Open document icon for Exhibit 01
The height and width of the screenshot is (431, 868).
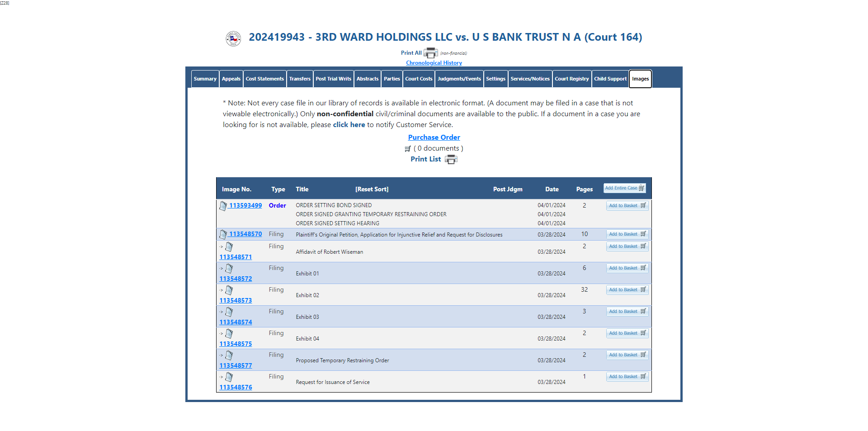(229, 268)
